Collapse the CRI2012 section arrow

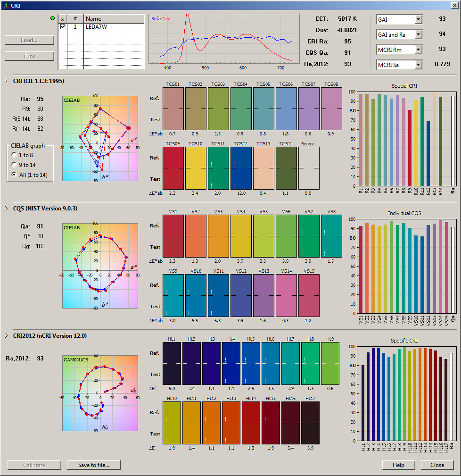click(6, 336)
